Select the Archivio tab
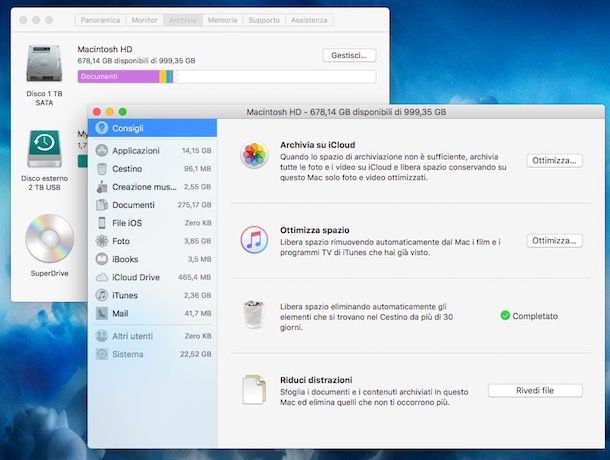The image size is (610, 460). 183,20
